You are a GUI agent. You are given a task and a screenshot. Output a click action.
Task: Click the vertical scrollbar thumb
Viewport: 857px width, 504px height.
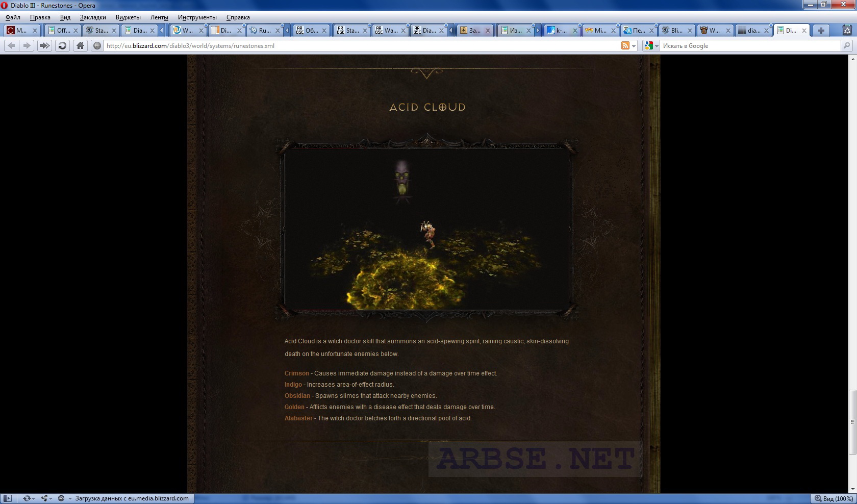coord(852,422)
